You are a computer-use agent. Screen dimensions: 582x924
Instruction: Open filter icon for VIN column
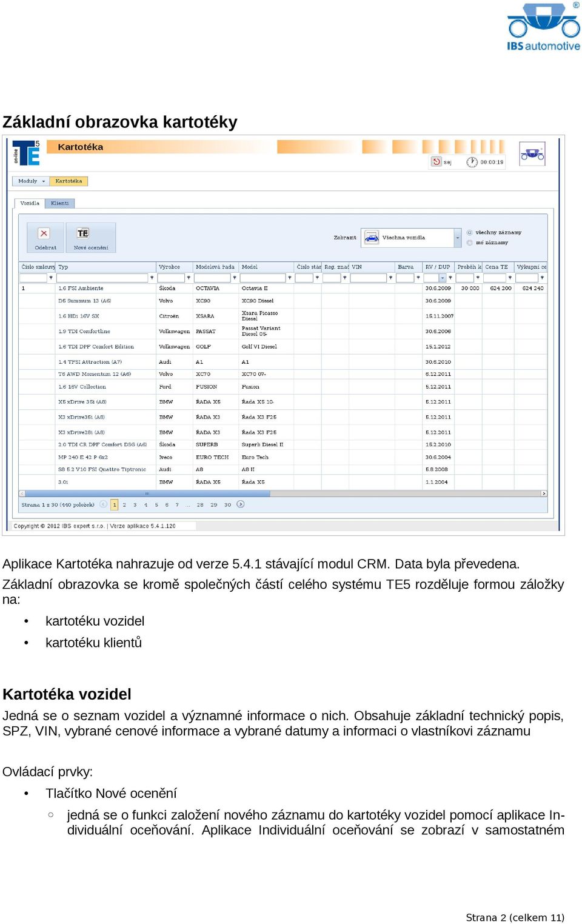[390, 278]
